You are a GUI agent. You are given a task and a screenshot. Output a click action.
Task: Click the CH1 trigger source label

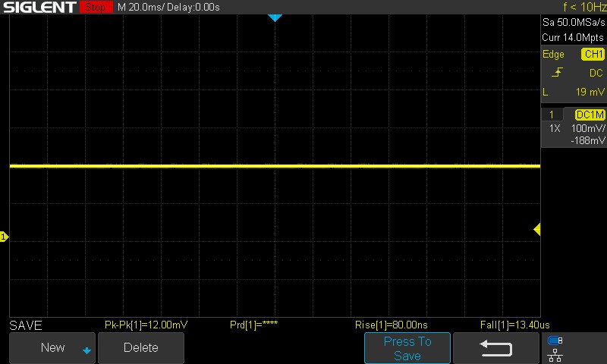[593, 54]
